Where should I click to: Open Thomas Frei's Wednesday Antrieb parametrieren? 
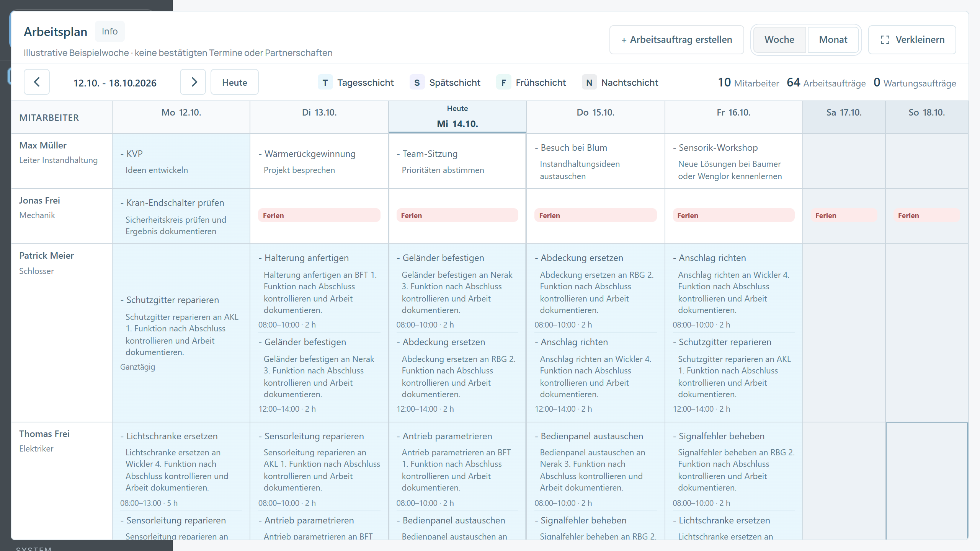457,469
